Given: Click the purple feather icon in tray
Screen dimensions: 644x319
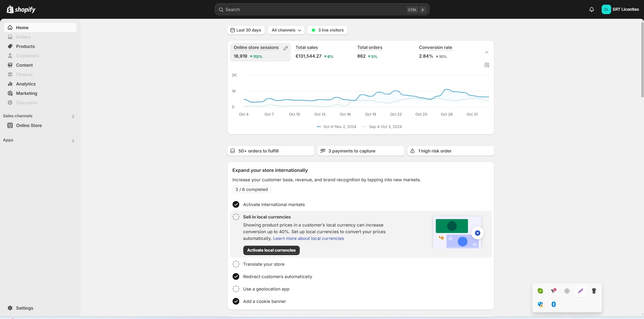Looking at the screenshot, I should (580, 291).
